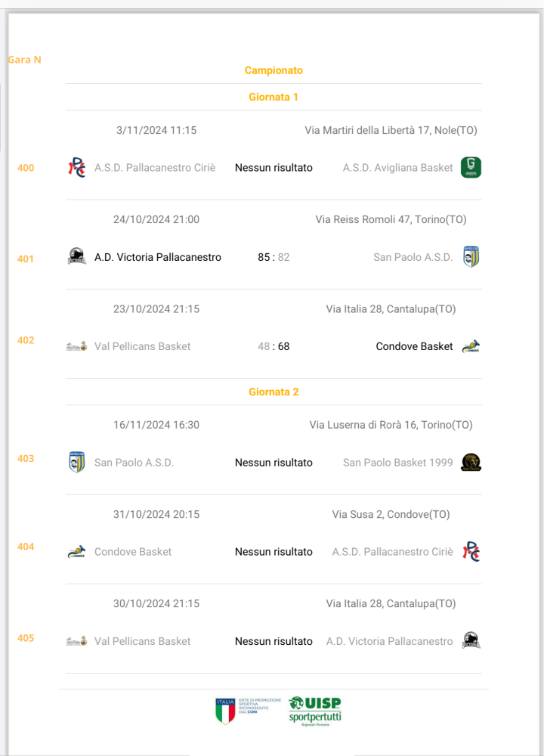Click Victoria Pallacanestro logo in match 405
The width and height of the screenshot is (544, 756).
pos(471,641)
